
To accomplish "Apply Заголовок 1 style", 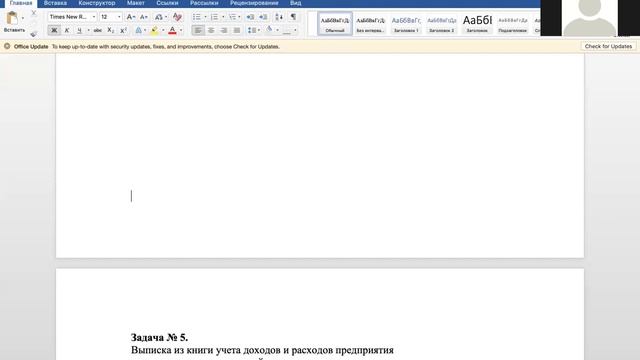I will (x=406, y=24).
